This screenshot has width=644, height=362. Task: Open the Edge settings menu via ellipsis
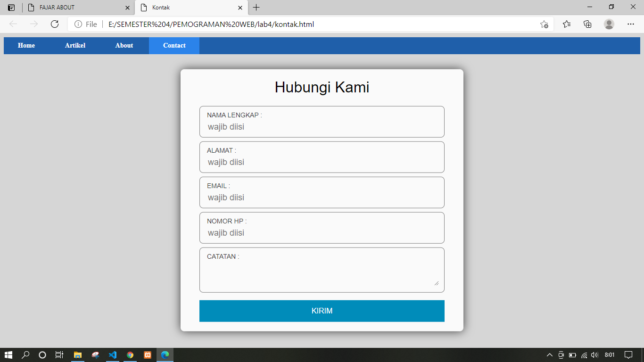631,24
